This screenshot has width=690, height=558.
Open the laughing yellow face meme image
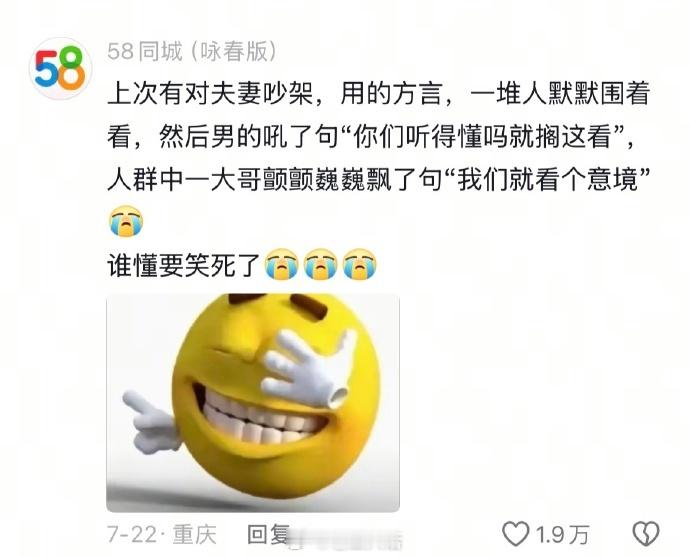tap(253, 403)
